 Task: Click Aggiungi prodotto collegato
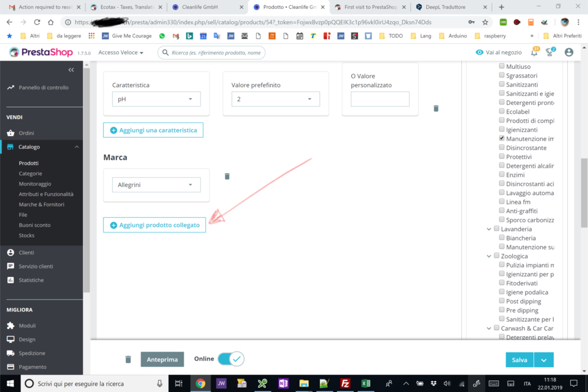pyautogui.click(x=154, y=225)
